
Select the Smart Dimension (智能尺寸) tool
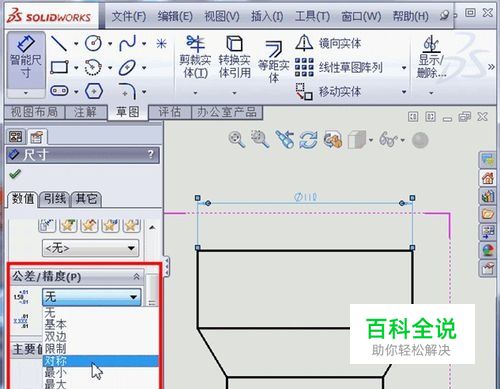(x=26, y=60)
